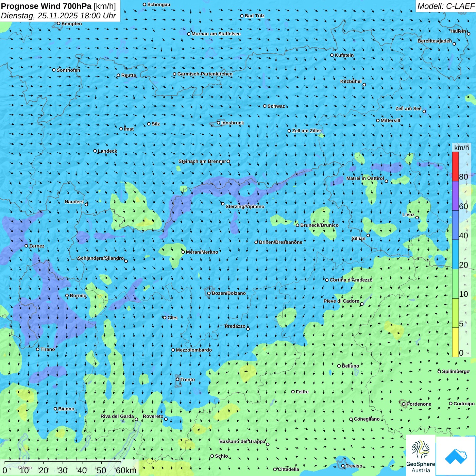Select the yellow 0–5 km/h legend color
The image size is (476, 476).
coord(455,342)
